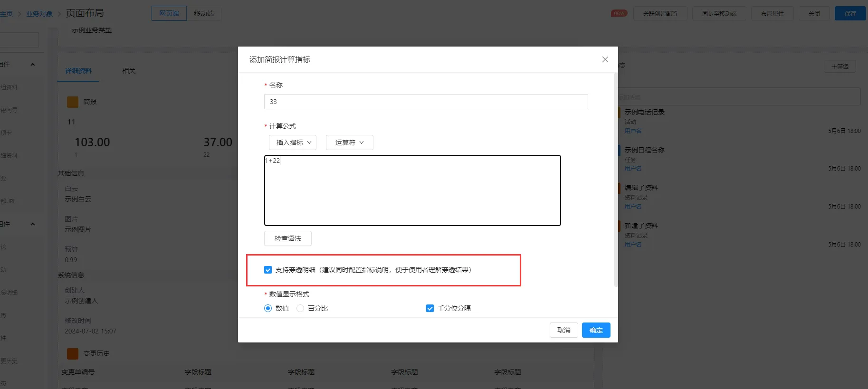The width and height of the screenshot is (868, 389).
Task: Click the 编辑了资料 record icon
Action: point(620,188)
